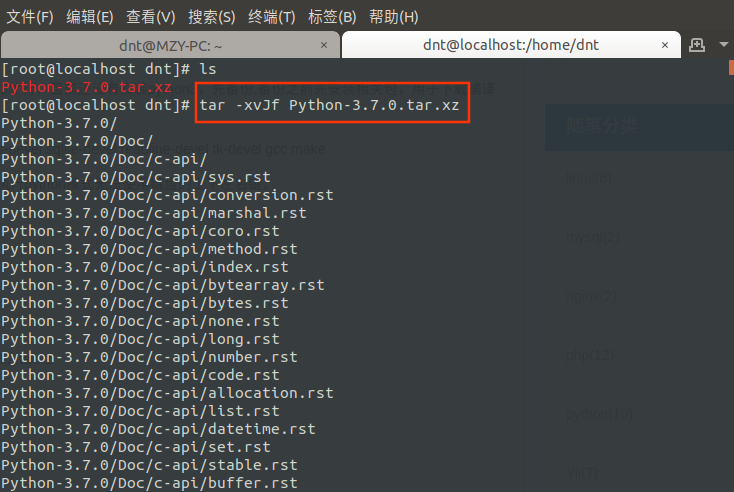Image resolution: width=734 pixels, height=492 pixels.
Task: Click the stable.rst output line
Action: coord(149,465)
